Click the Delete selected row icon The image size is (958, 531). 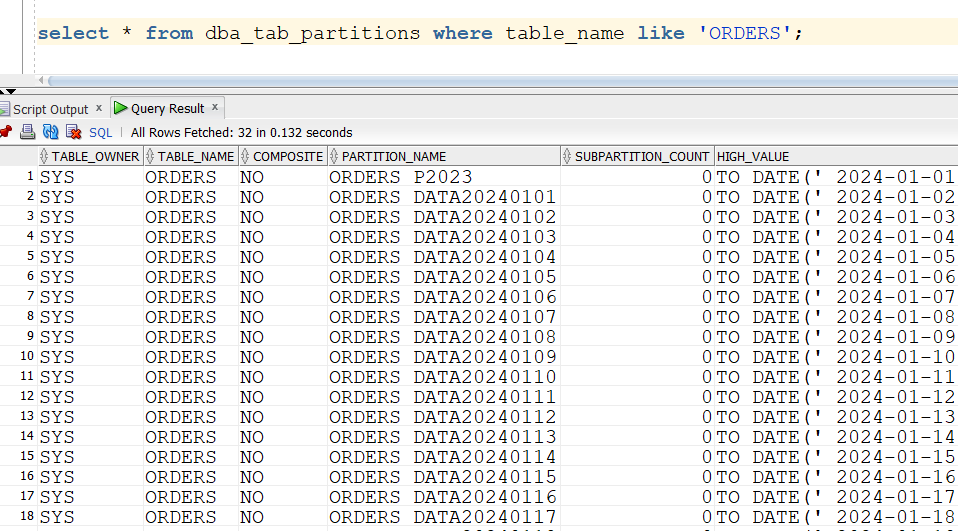[x=73, y=132]
